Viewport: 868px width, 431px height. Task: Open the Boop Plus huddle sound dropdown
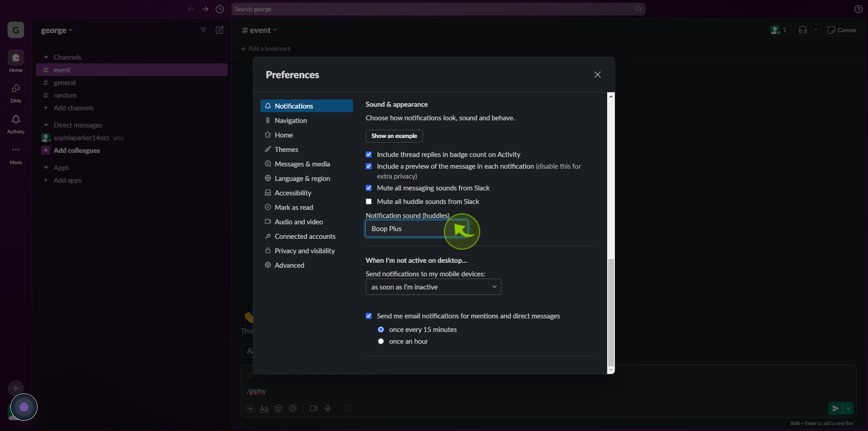pos(416,229)
